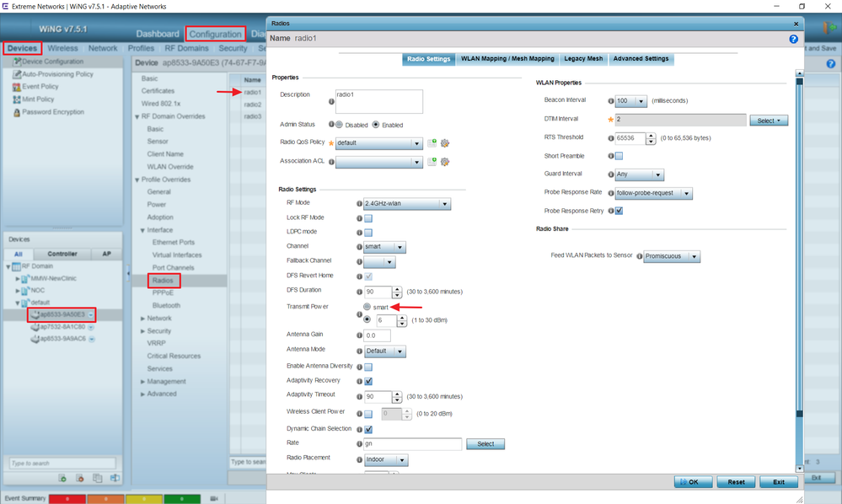Viewport: 842px width, 504px height.
Task: Click the add device icon under device search
Action: (62, 478)
